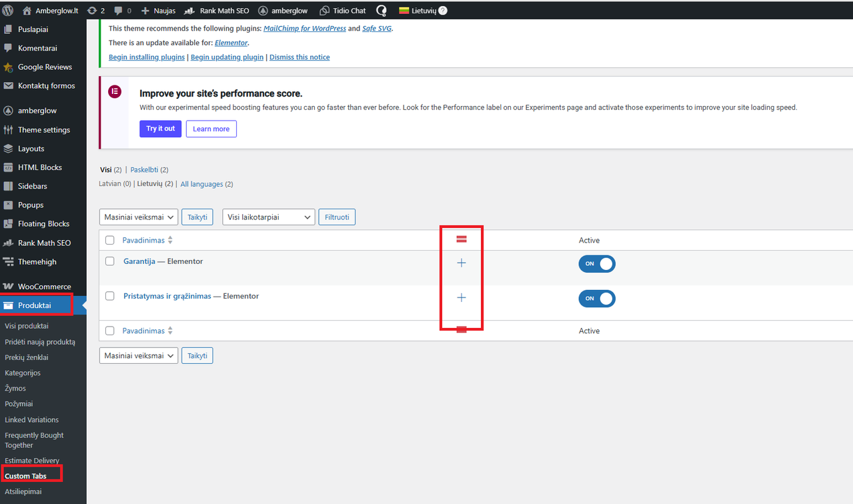
Task: Open Pridėti naują produktą submenu
Action: tap(40, 341)
